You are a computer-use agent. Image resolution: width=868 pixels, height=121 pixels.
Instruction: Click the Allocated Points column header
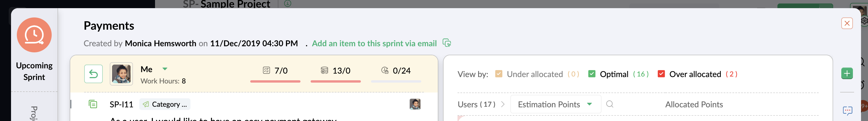(x=694, y=104)
